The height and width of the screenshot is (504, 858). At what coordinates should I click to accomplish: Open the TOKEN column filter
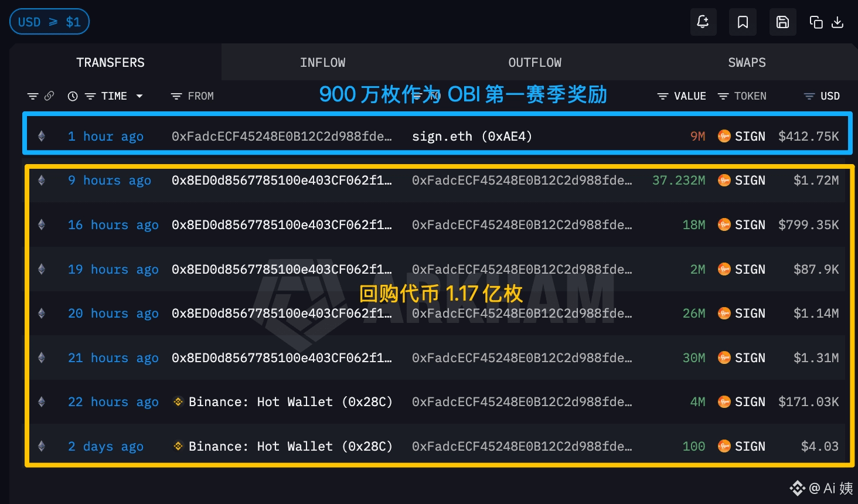(x=723, y=96)
